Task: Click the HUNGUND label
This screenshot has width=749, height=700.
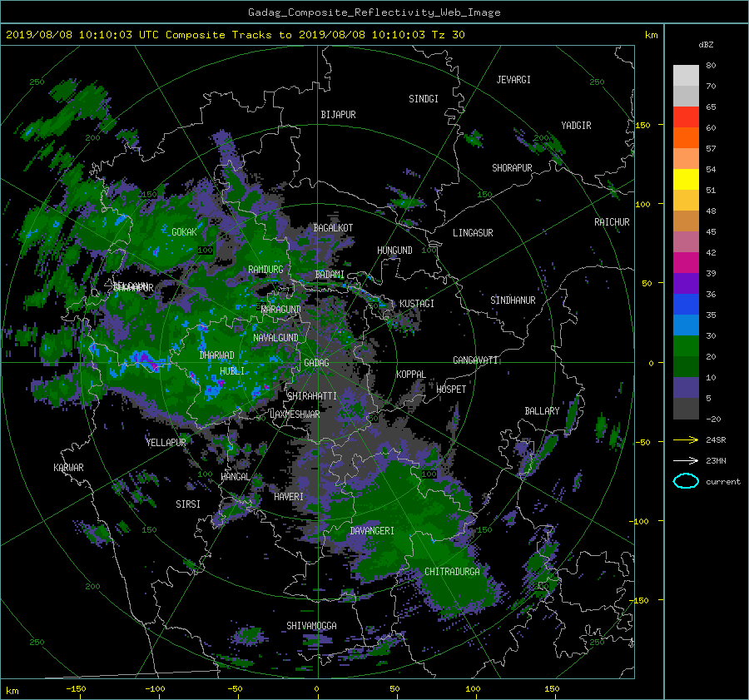Action: [x=394, y=251]
